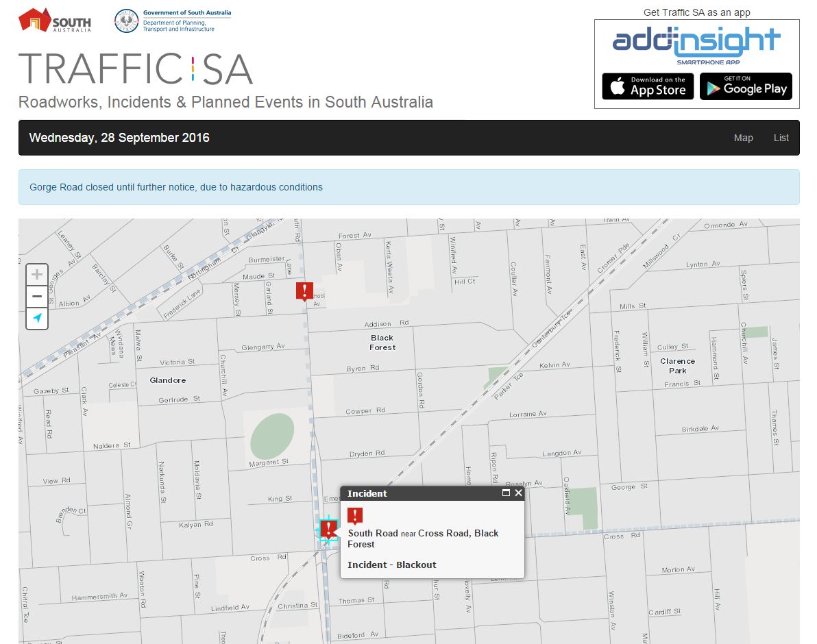This screenshot has width=817, height=644.
Task: Click the Cowper Rd label
Action: click(365, 411)
